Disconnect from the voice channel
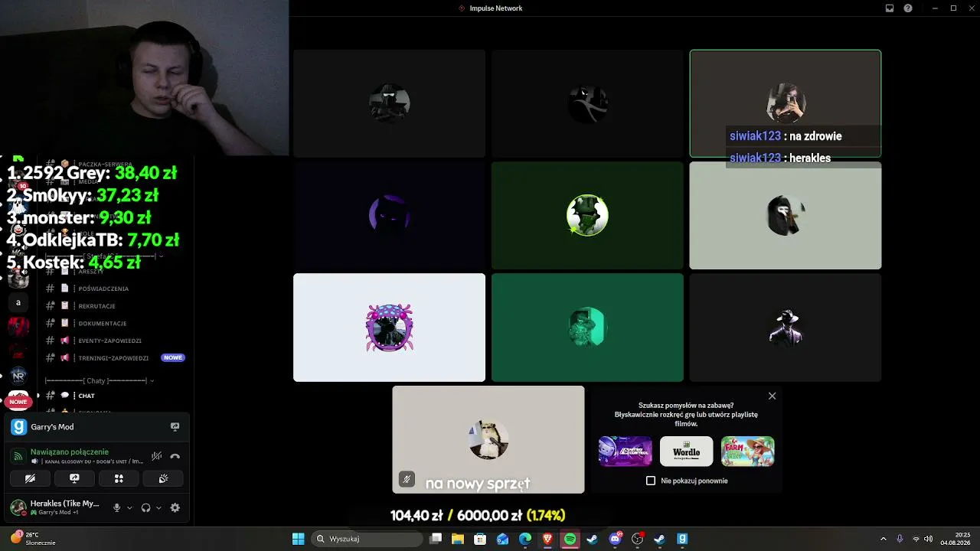This screenshot has height=551, width=980. (175, 456)
